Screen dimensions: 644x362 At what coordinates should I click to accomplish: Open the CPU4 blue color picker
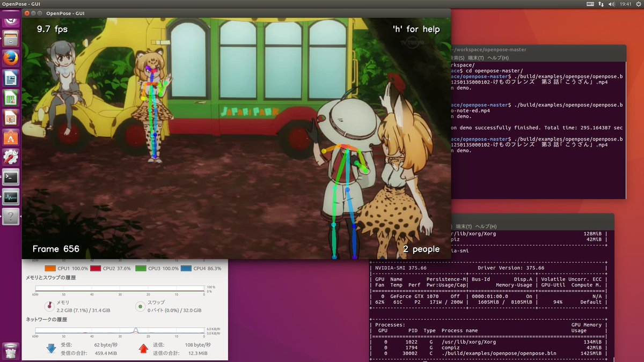tap(187, 268)
